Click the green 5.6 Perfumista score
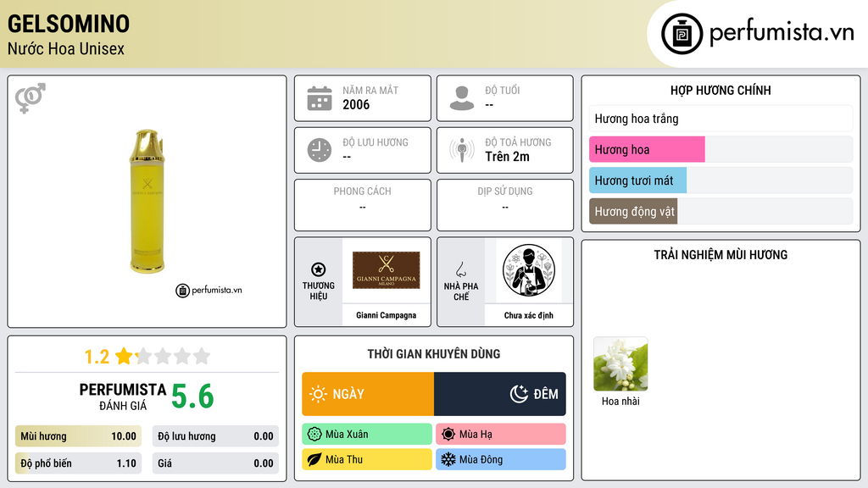868x488 pixels. click(192, 396)
